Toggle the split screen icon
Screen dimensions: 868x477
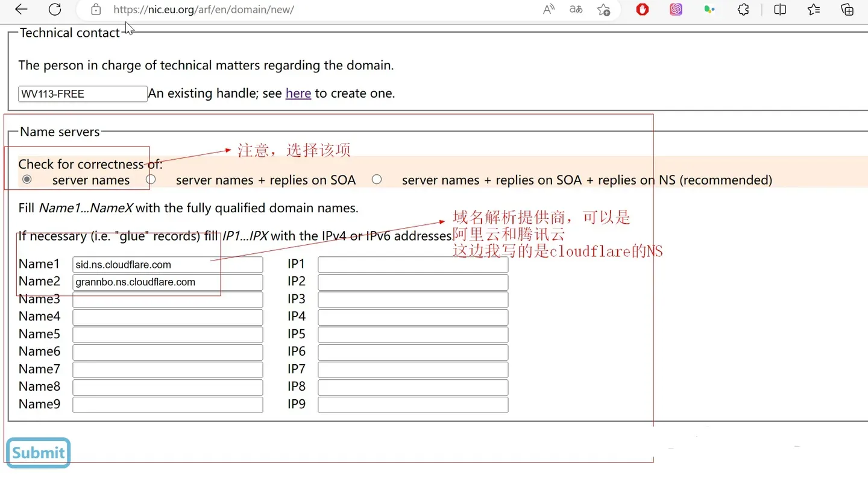(780, 10)
